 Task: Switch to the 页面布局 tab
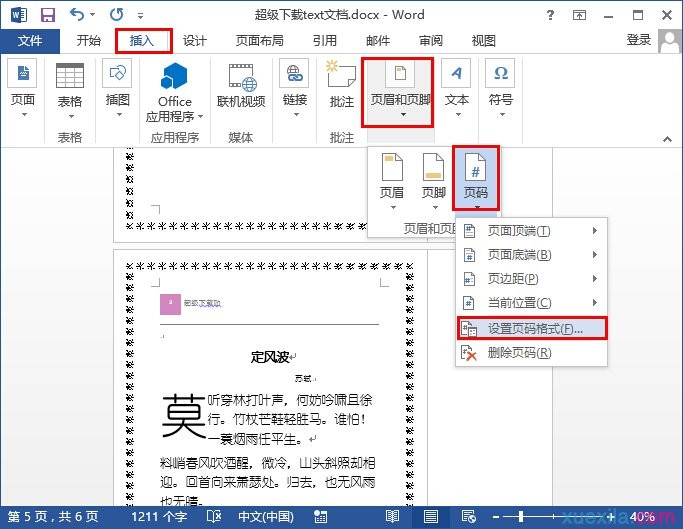[x=260, y=41]
